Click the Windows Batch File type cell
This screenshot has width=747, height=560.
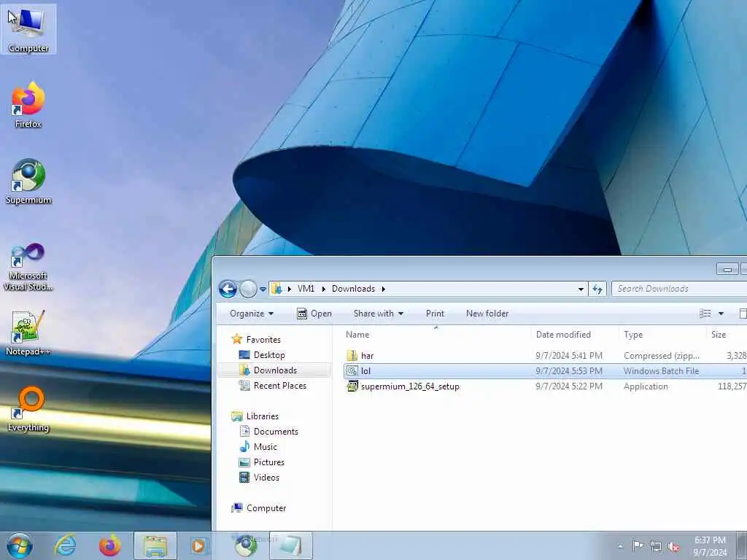(x=661, y=371)
